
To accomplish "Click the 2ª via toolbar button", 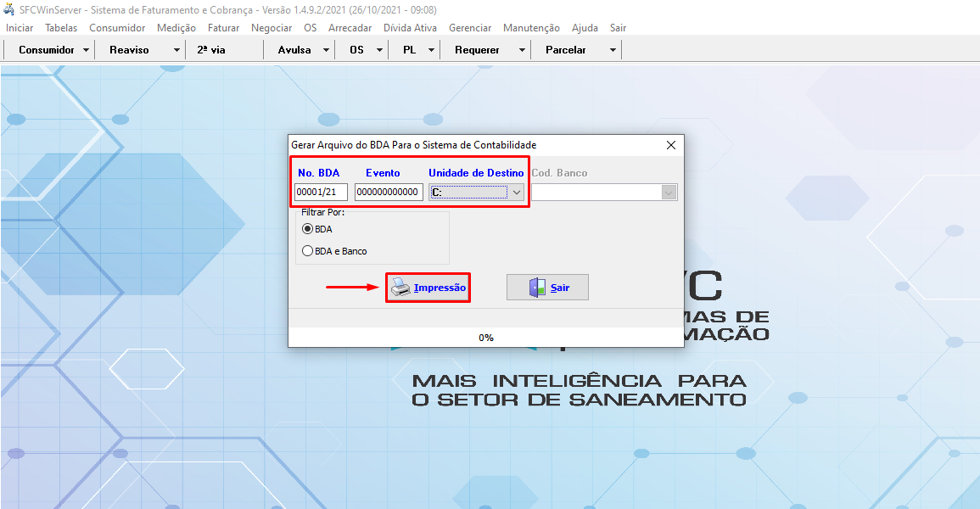I will [x=211, y=50].
